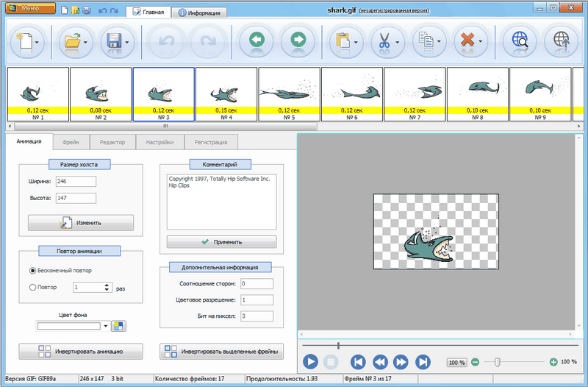Click the zoom in plus icon

click(x=553, y=362)
